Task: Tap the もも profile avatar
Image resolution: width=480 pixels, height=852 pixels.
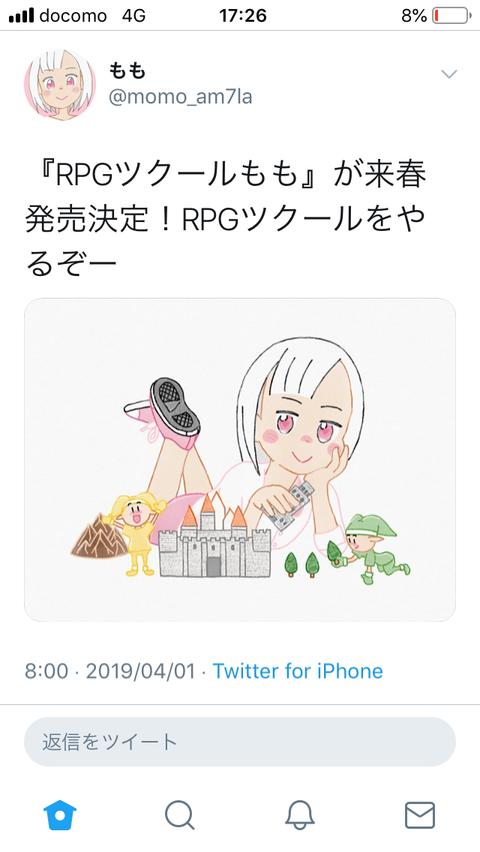Action: click(x=60, y=84)
